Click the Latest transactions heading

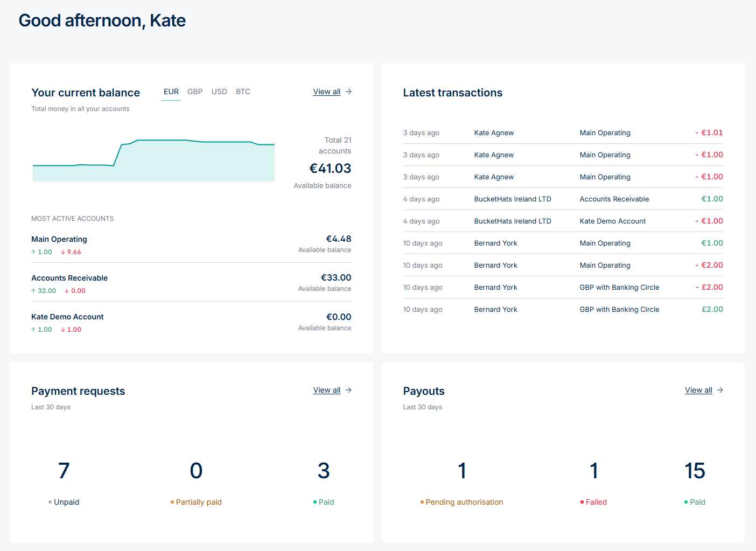(453, 93)
